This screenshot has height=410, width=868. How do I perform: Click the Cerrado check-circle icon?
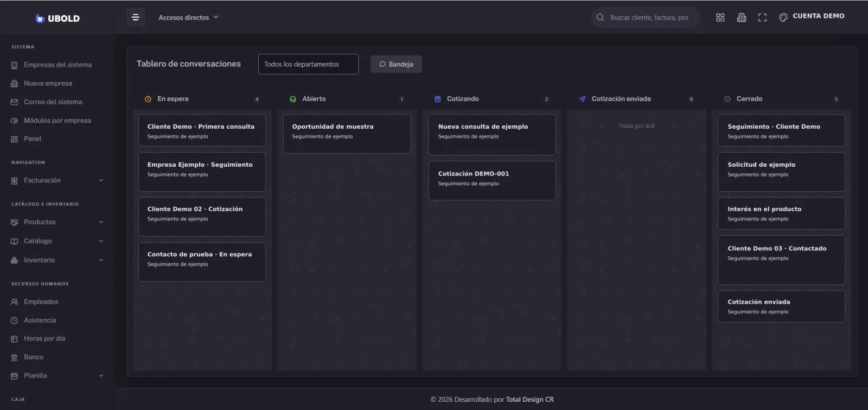coord(727,99)
